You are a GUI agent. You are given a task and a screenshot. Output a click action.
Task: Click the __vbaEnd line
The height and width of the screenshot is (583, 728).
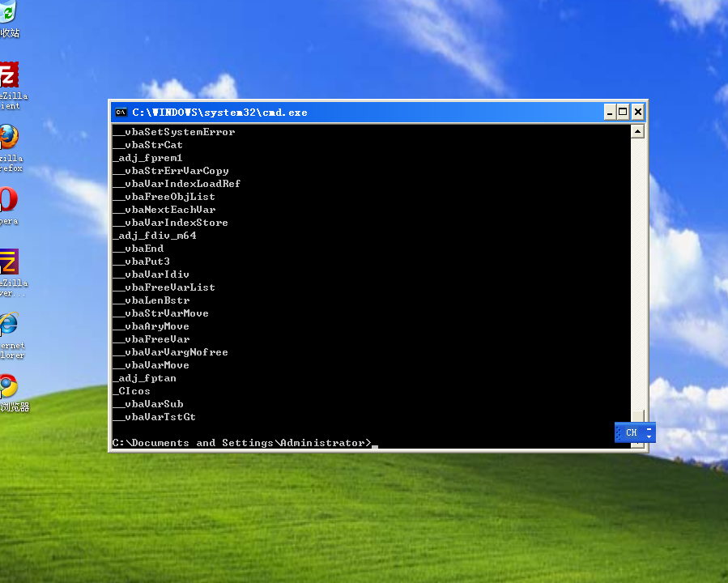(138, 249)
